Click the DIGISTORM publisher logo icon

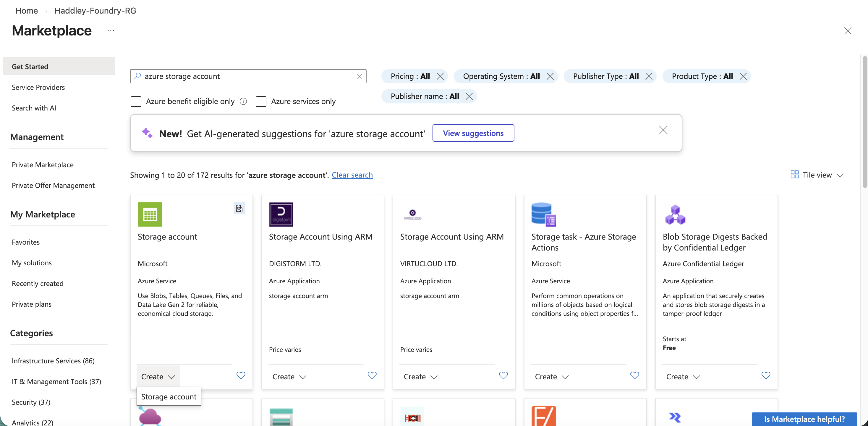click(x=281, y=214)
